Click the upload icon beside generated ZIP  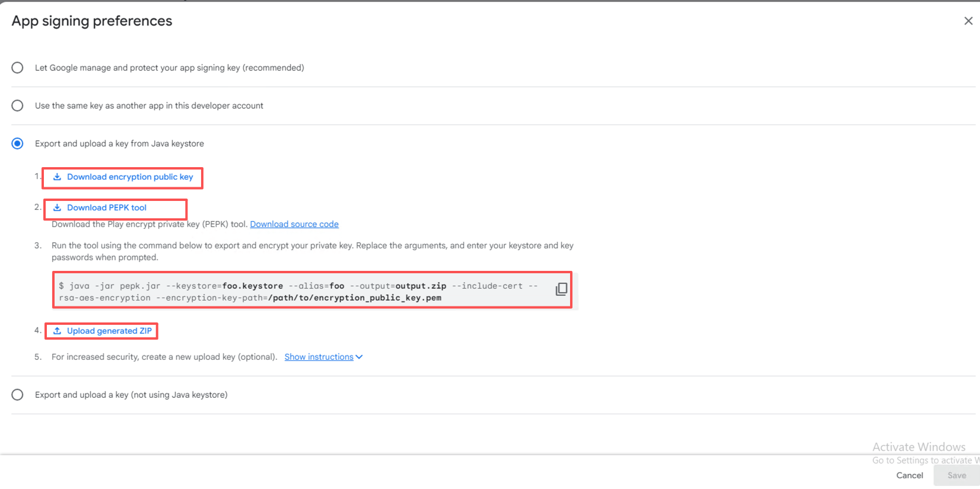tap(57, 331)
